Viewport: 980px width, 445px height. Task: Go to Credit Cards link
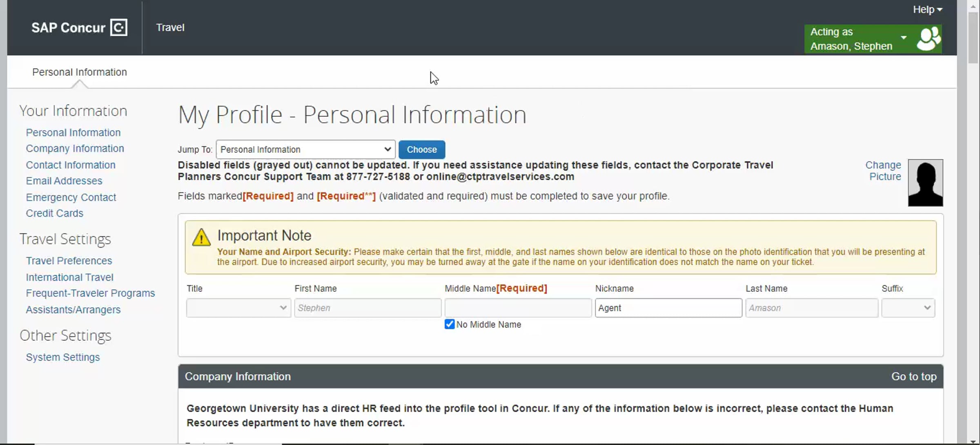click(54, 213)
